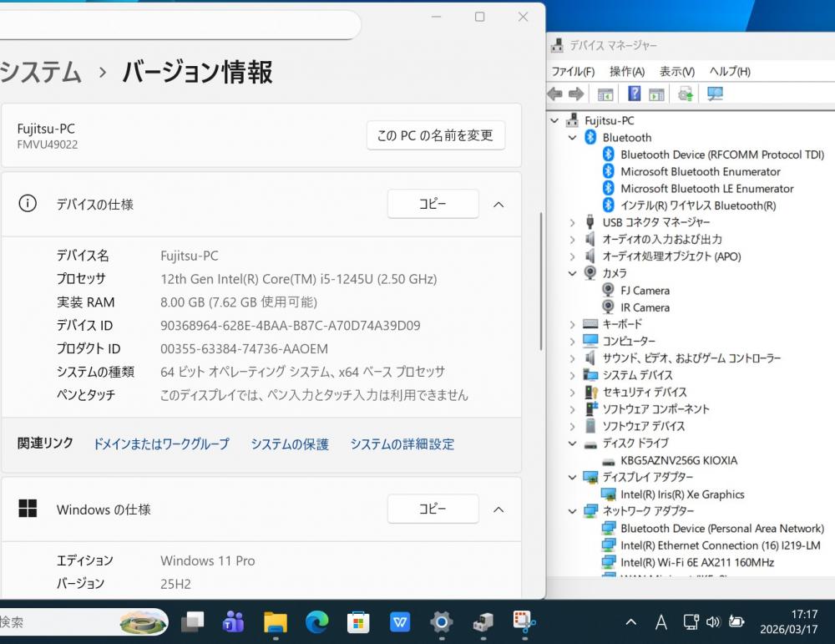835x644 pixels.
Task: Collapse the Windows の仕様 section chevron
Action: click(498, 510)
